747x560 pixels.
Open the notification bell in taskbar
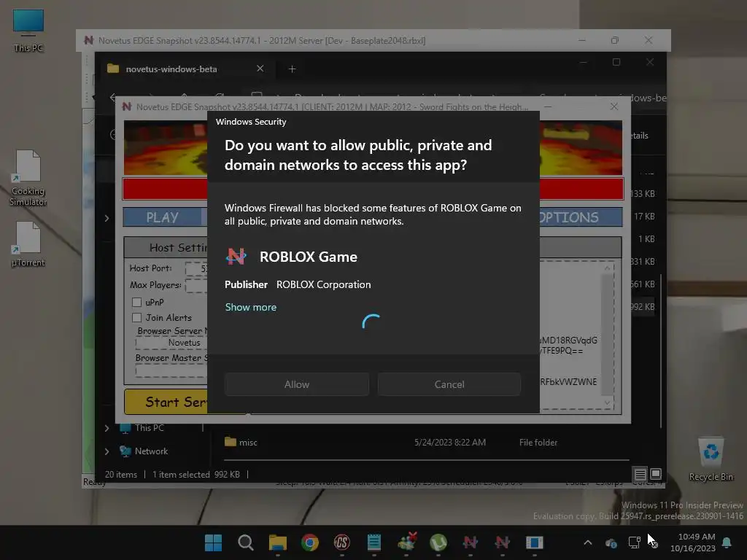click(x=727, y=542)
